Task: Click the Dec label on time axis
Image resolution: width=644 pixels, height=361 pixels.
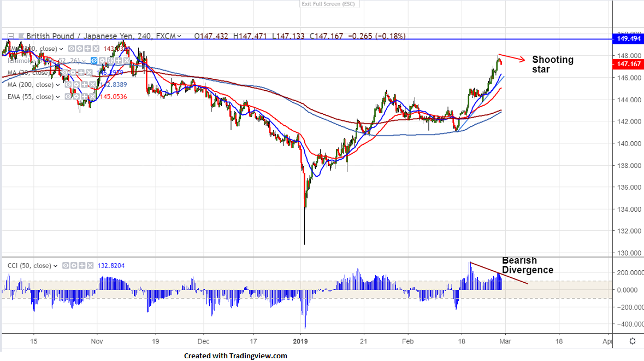Action: coord(203,341)
